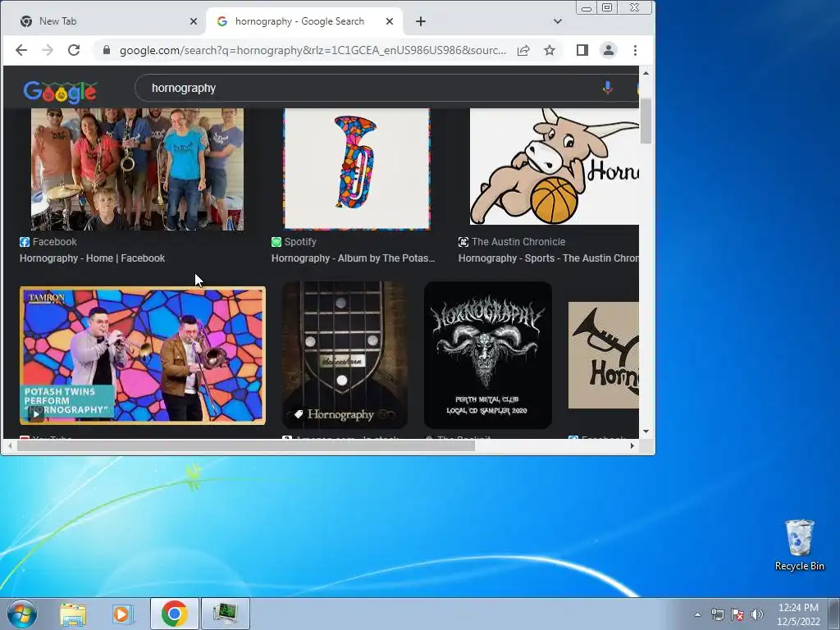Open the Potash Twins video thumbnail

(143, 356)
